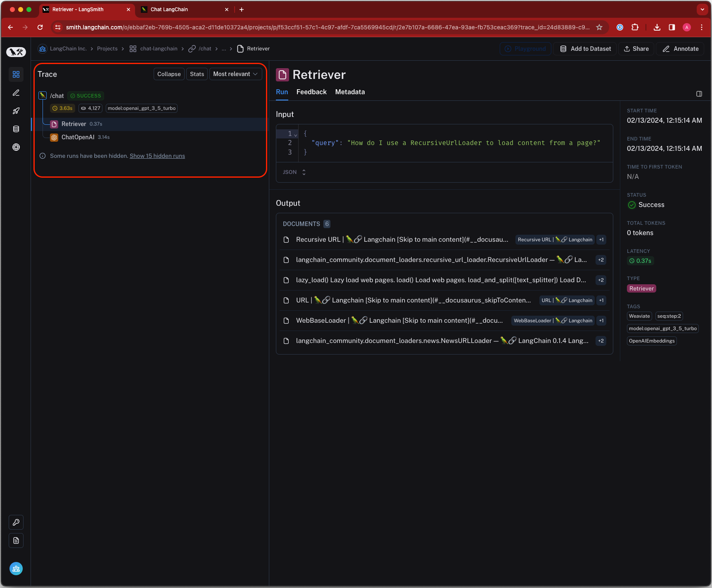Click Add to Dataset button
The height and width of the screenshot is (588, 712).
click(585, 49)
